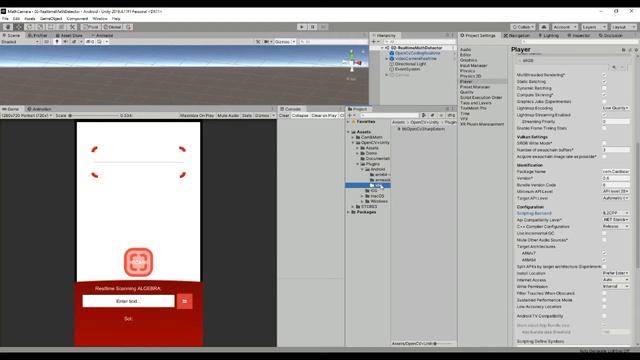640x360 pixels.
Task: Click the Play button
Action: click(302, 27)
